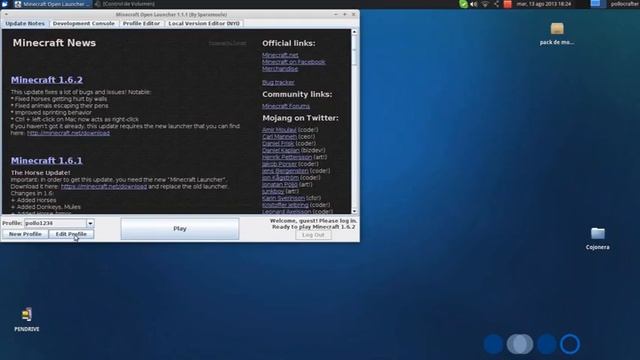This screenshot has height=360, width=640.
Task: Click the Log Out button
Action: point(313,235)
